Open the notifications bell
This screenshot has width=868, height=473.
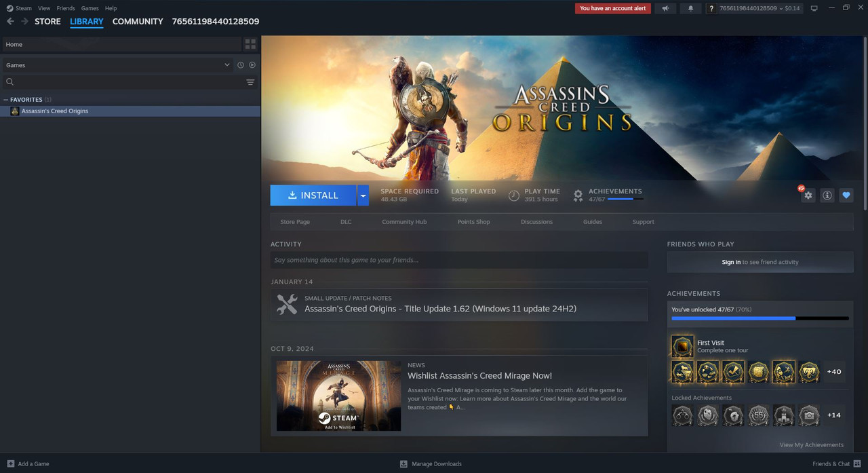click(x=690, y=8)
